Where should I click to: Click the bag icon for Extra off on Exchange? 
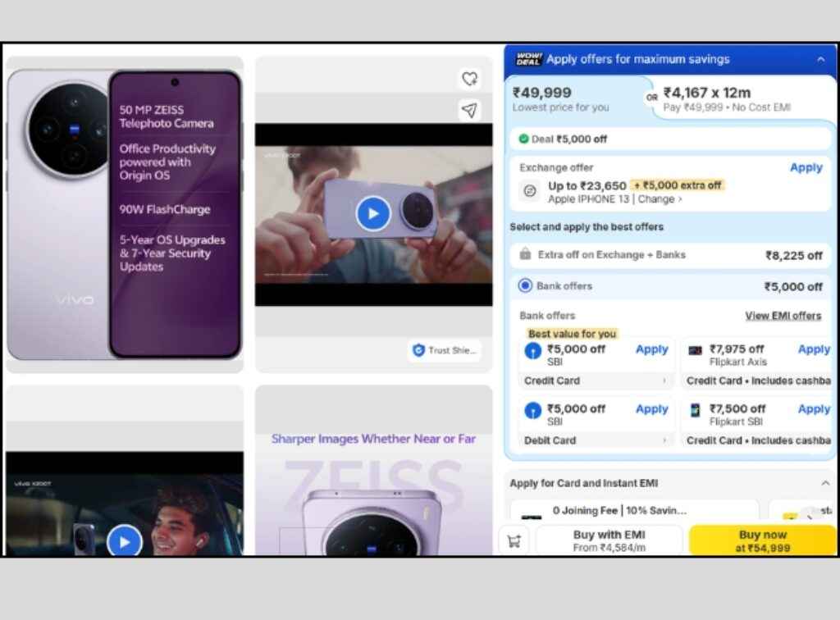pos(525,253)
